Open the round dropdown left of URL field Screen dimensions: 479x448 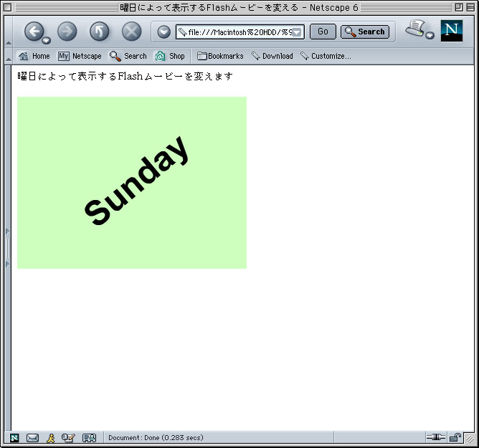click(163, 32)
